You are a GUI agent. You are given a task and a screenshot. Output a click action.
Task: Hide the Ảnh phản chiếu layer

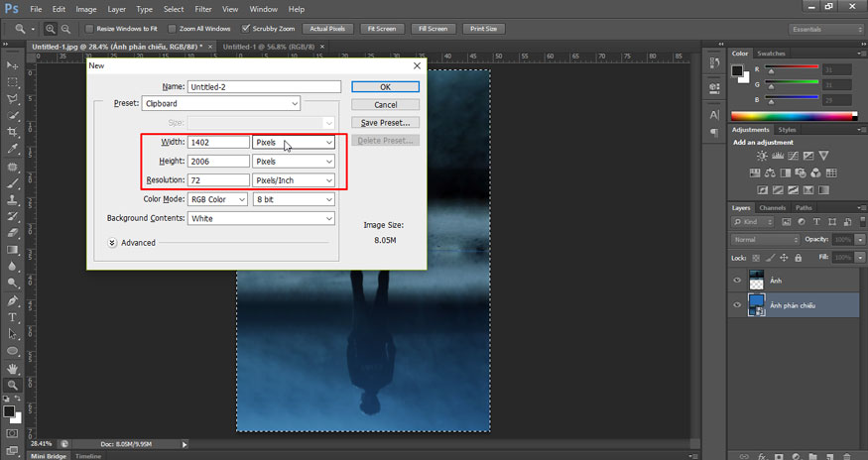[x=737, y=305]
